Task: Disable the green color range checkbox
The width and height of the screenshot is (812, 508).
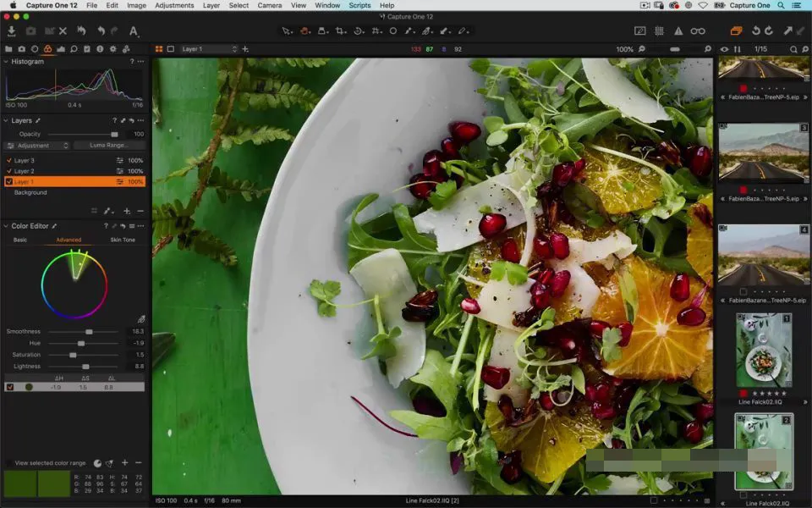Action: pos(9,387)
